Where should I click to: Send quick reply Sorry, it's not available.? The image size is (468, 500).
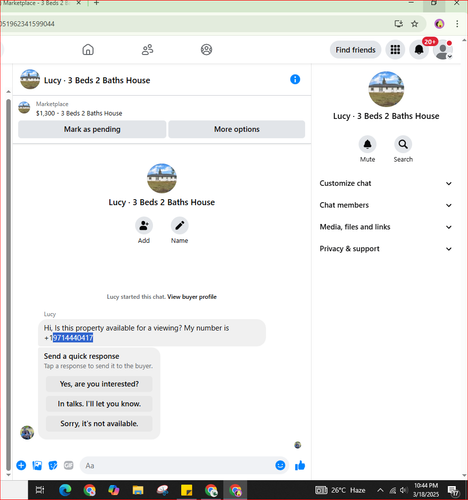(99, 423)
